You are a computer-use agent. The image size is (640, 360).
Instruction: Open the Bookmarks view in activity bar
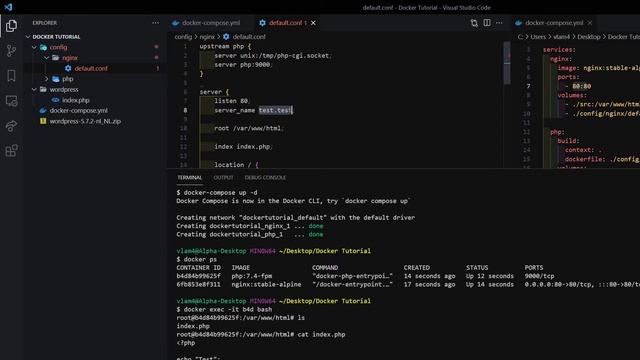click(11, 76)
